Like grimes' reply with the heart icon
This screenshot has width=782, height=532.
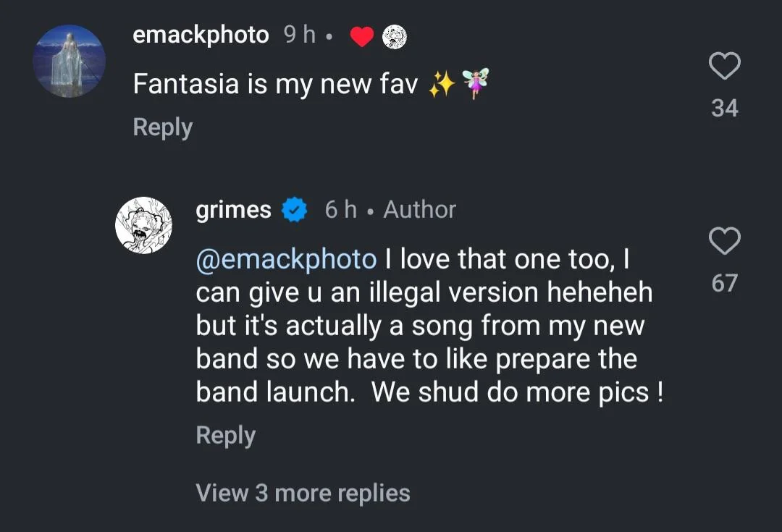pos(724,241)
